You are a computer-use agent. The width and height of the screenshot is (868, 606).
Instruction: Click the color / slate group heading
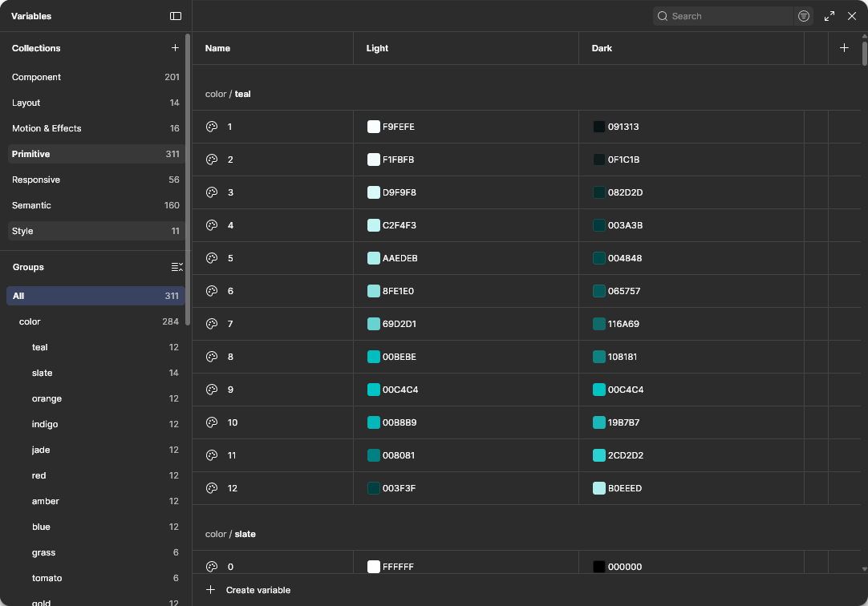point(230,534)
